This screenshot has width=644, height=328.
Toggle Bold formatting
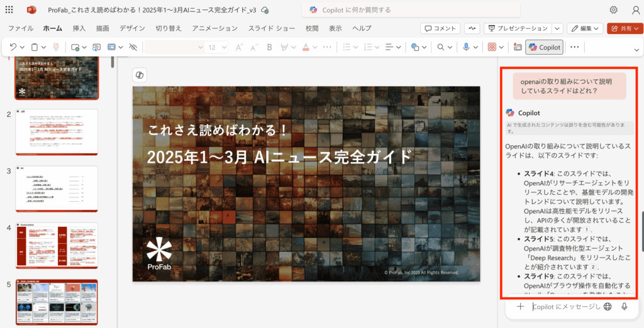(x=269, y=47)
